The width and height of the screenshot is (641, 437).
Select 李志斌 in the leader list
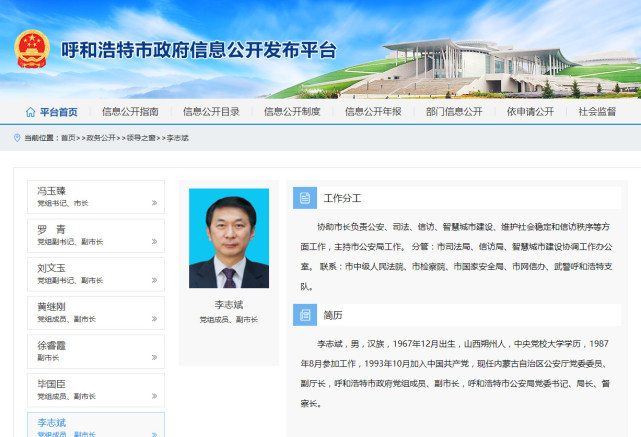(x=51, y=423)
